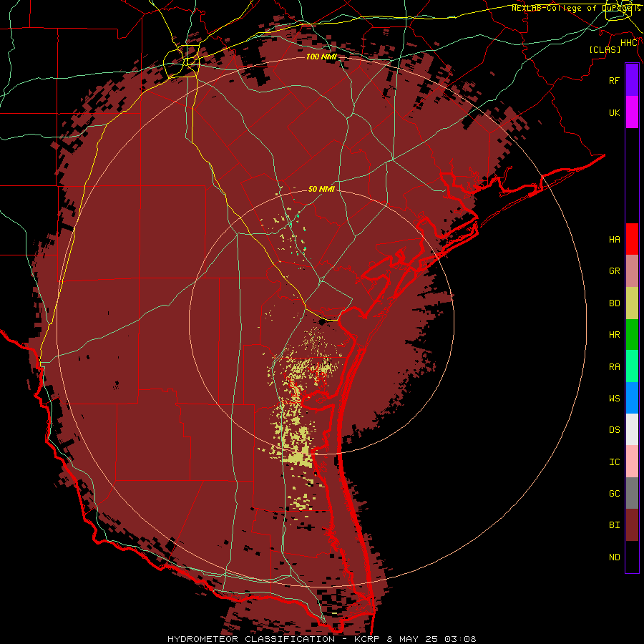Click the DS white legend swatch

tap(632, 429)
